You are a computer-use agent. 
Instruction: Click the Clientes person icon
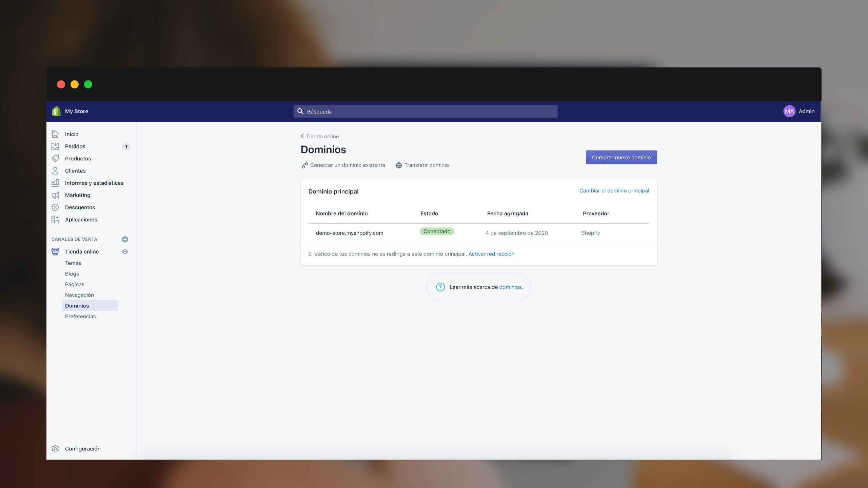tap(55, 171)
